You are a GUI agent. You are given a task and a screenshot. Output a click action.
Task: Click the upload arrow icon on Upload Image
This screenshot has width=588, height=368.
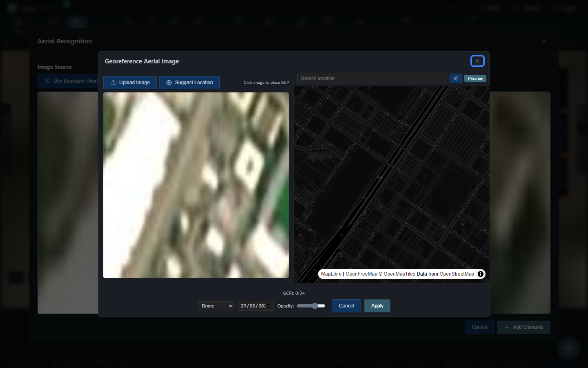pyautogui.click(x=113, y=83)
